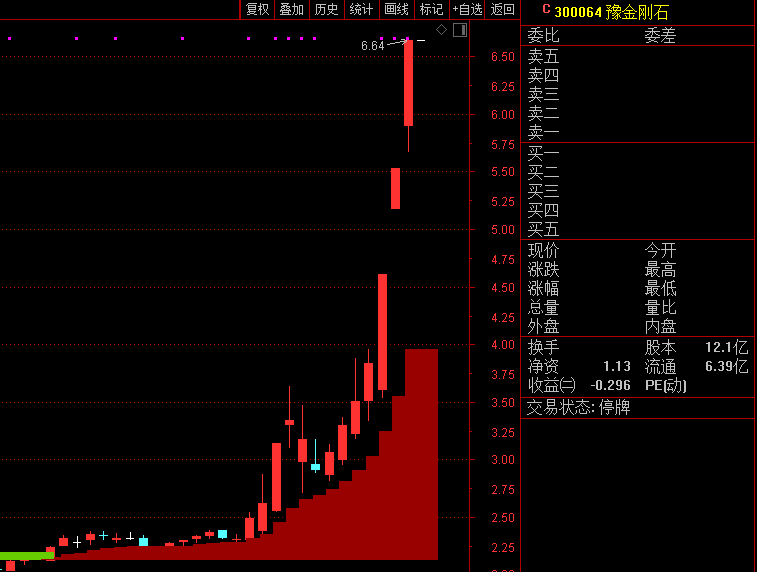Screen dimensions: 757x572
Task: Click the green bar at chart bottom-left
Action: point(27,556)
